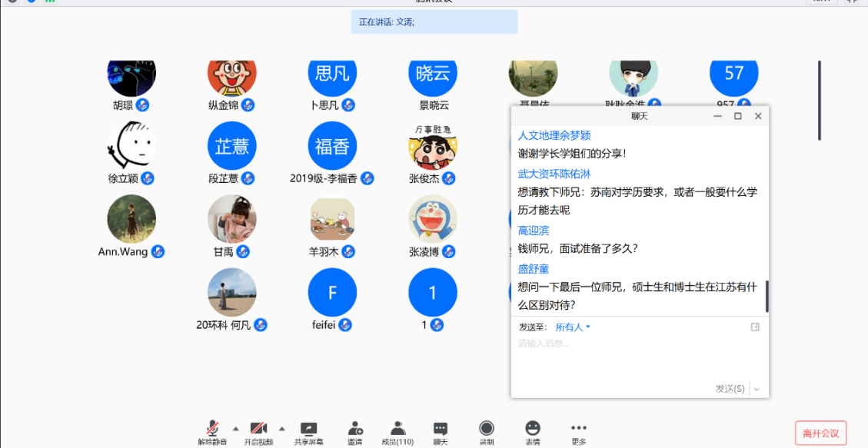Unmute microphone via 解除静音

tap(212, 429)
